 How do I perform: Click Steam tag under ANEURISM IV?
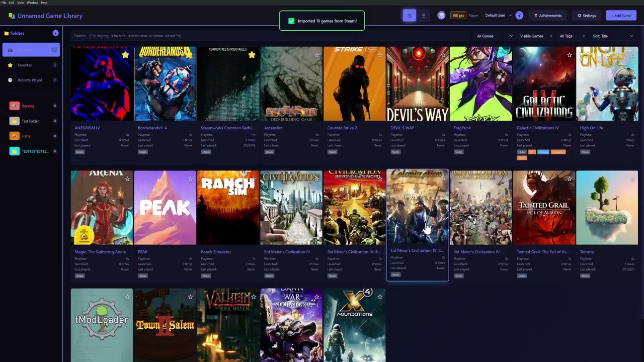pos(79,152)
